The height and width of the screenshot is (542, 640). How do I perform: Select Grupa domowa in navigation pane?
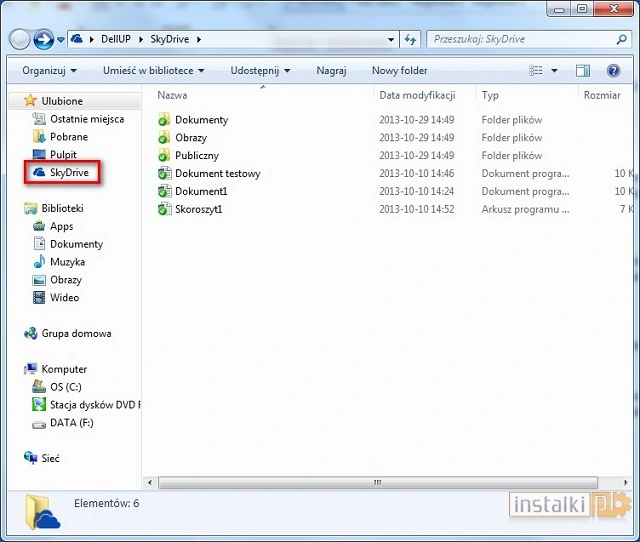pos(76,333)
